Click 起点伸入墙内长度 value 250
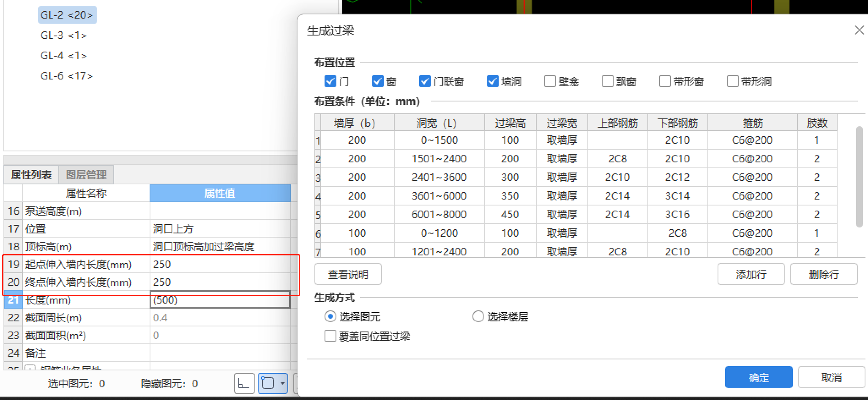The image size is (868, 400). coord(220,264)
